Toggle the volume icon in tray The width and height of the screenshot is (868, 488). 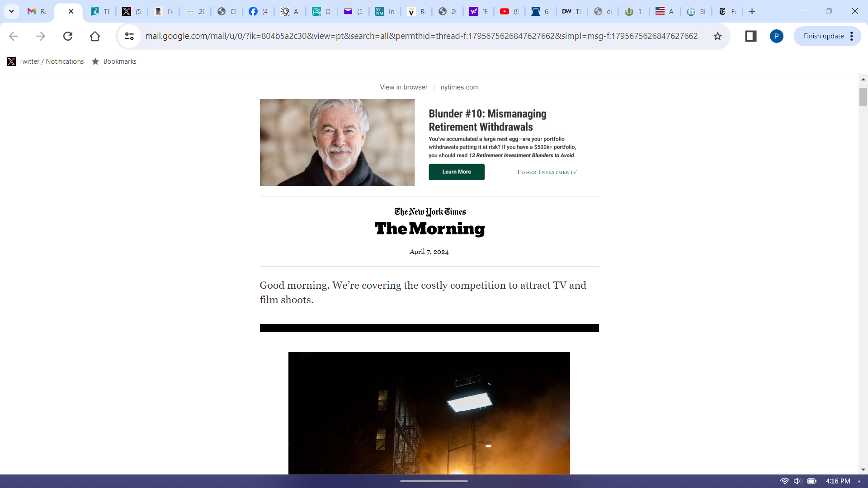pos(797,481)
